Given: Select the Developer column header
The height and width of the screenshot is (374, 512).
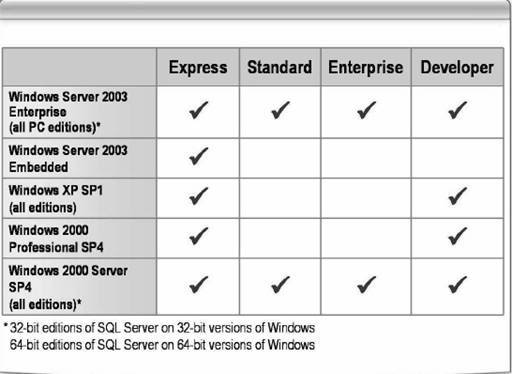Looking at the screenshot, I should 457,68.
